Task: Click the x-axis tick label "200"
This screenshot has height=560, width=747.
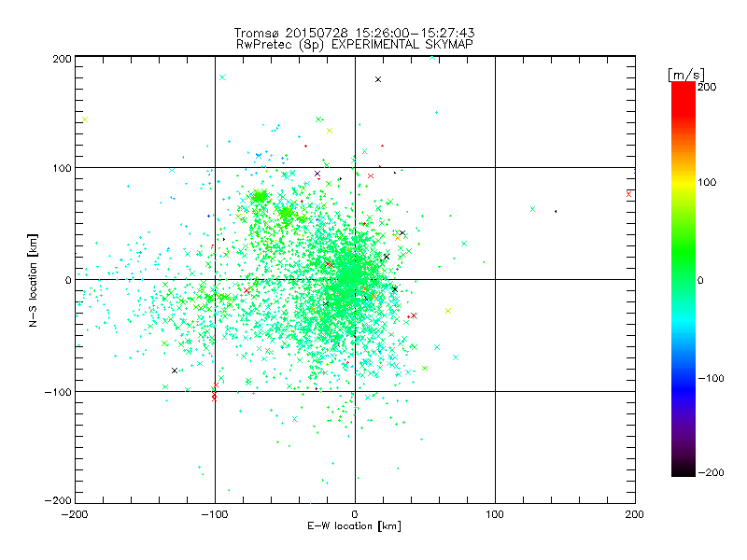Action: 635,514
